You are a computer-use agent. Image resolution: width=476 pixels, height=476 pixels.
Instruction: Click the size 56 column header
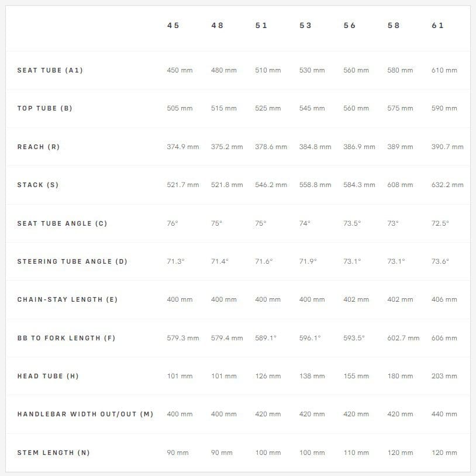point(350,26)
